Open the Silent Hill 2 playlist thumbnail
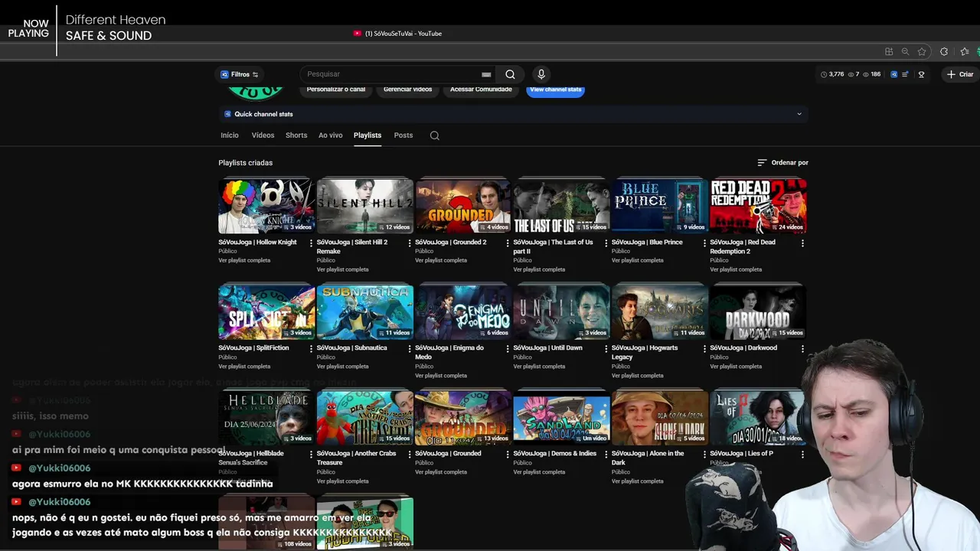This screenshot has width=980, height=551. click(365, 206)
